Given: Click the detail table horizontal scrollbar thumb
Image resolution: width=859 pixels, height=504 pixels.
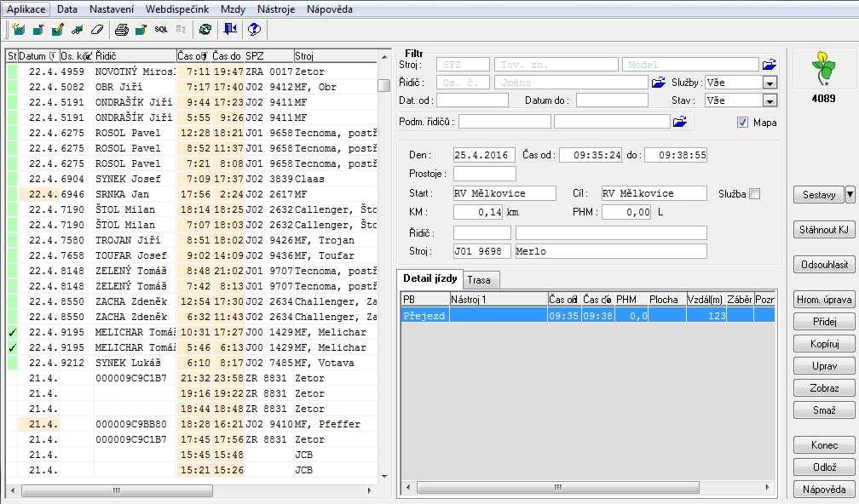Looking at the screenshot, I should [557, 487].
